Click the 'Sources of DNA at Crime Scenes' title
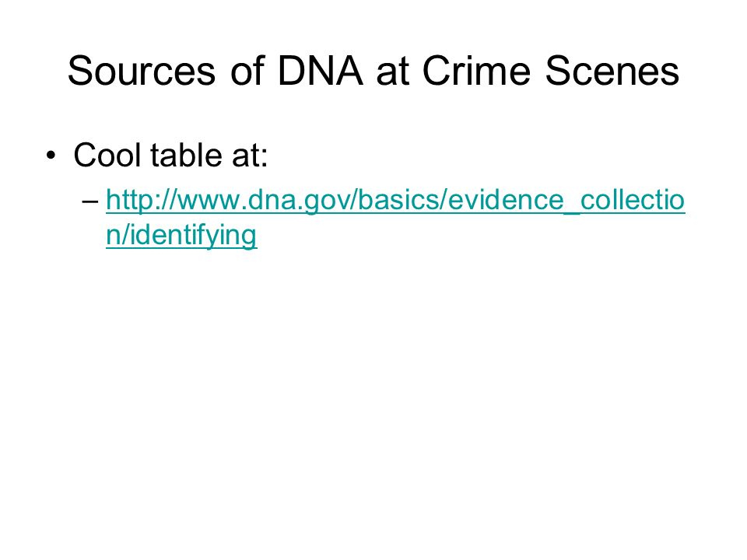This screenshot has width=747, height=560. click(x=373, y=71)
